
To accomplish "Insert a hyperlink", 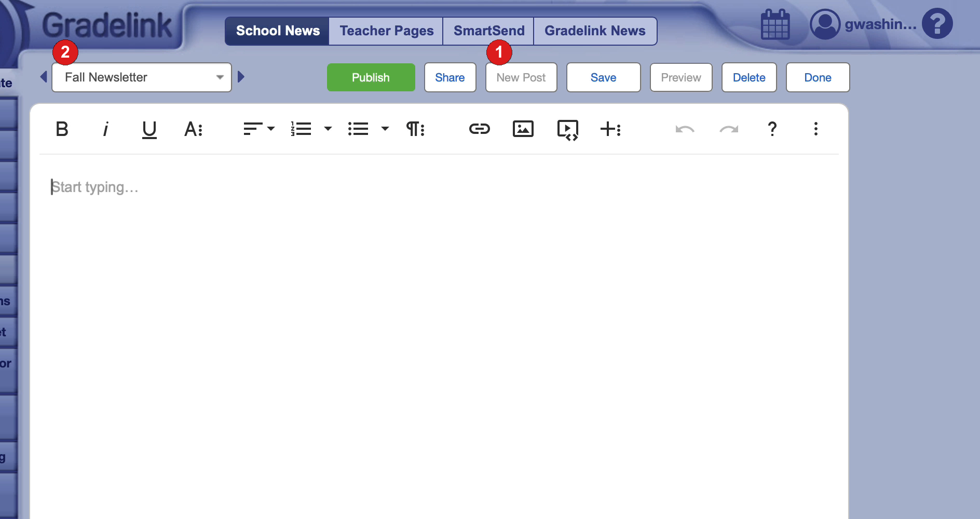I will [480, 129].
